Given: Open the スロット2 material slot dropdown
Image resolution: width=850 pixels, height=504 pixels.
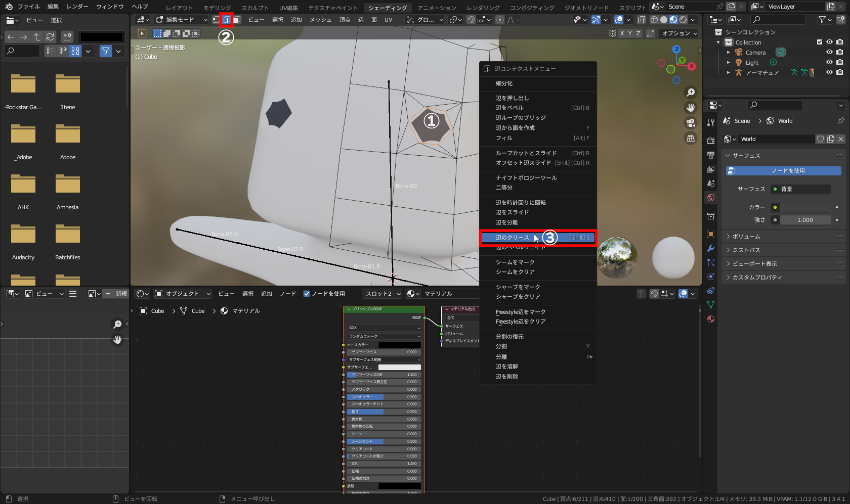Looking at the screenshot, I should coord(383,294).
